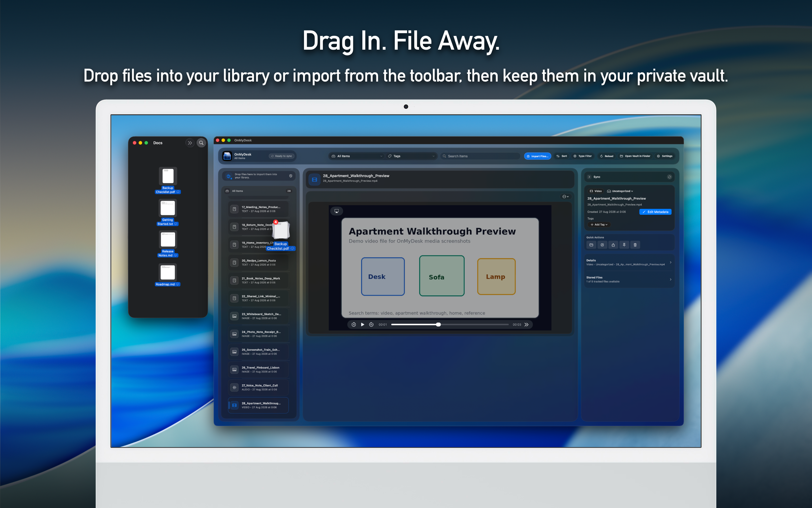Play the Apartment Walkthrough video
The image size is (812, 508).
(x=362, y=325)
